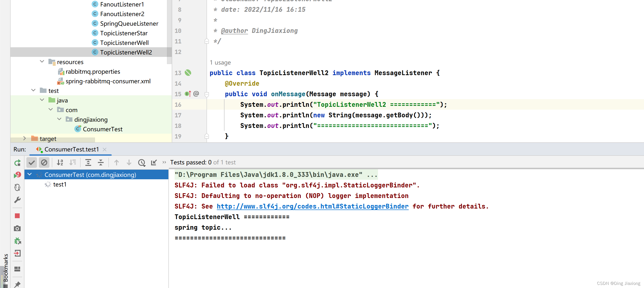Collapse all test nodes
Screen dimensions: 644x288
coord(101,163)
